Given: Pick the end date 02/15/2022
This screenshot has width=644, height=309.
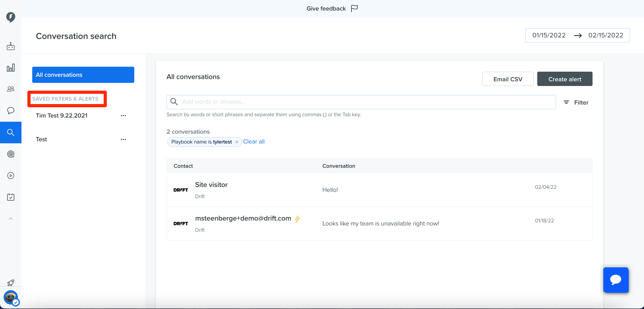Looking at the screenshot, I should (x=606, y=35).
